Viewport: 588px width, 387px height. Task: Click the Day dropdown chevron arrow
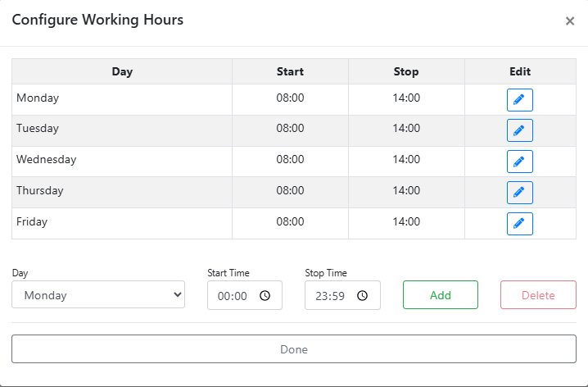point(178,294)
